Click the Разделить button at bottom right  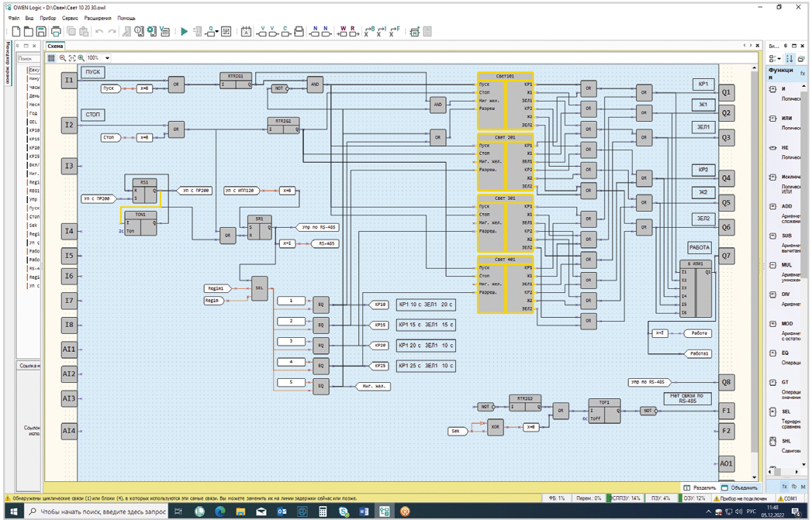tap(698, 487)
